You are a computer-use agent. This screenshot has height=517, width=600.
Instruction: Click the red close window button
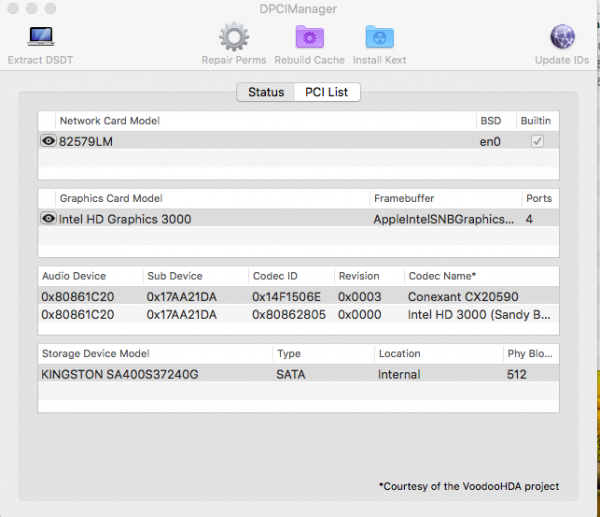click(x=13, y=8)
